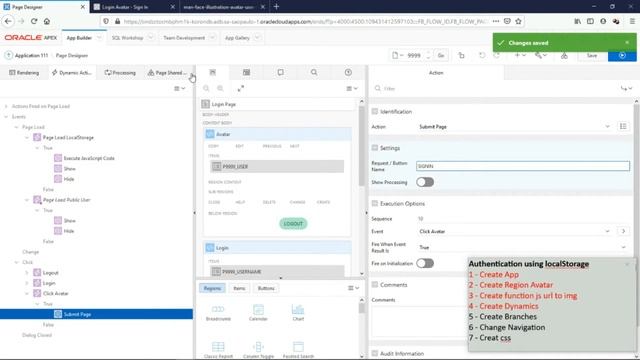
Task: Toggle the Show Processing switch
Action: pos(425,182)
